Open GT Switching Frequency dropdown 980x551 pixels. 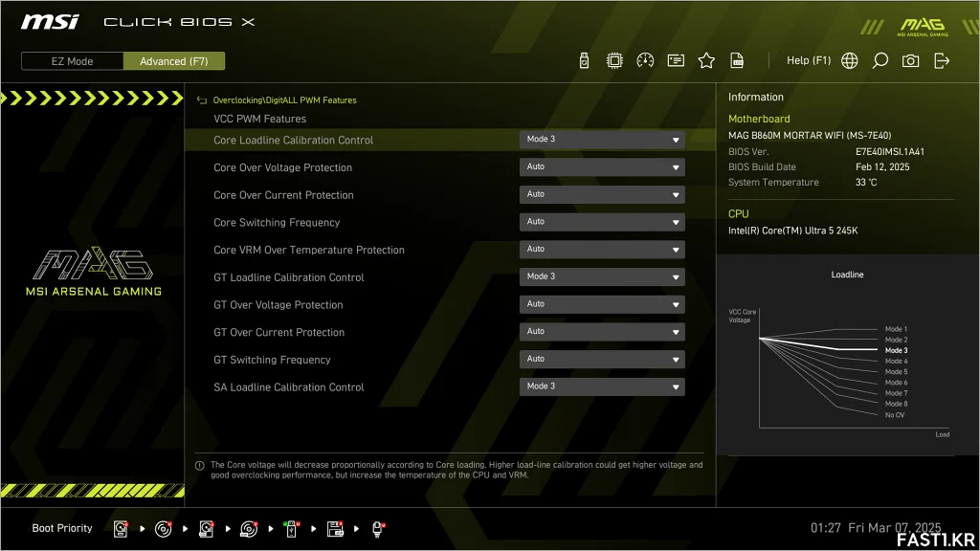602,360
